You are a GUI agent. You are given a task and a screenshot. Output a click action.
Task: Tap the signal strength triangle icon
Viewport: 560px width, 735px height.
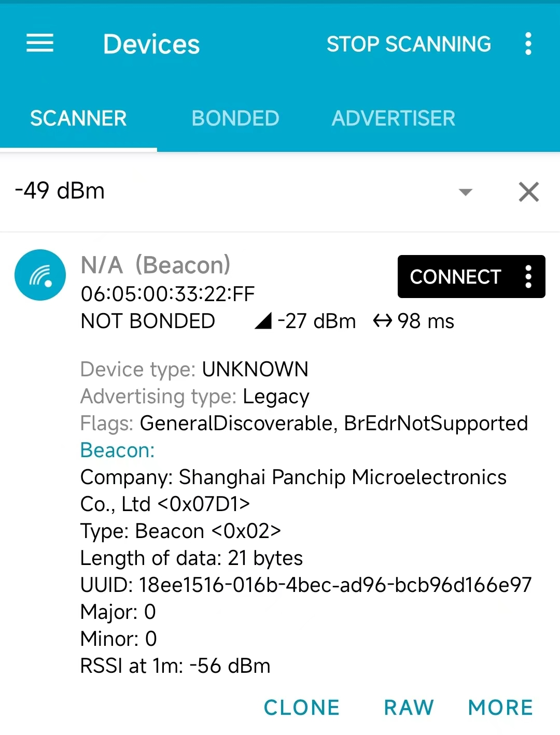point(263,321)
